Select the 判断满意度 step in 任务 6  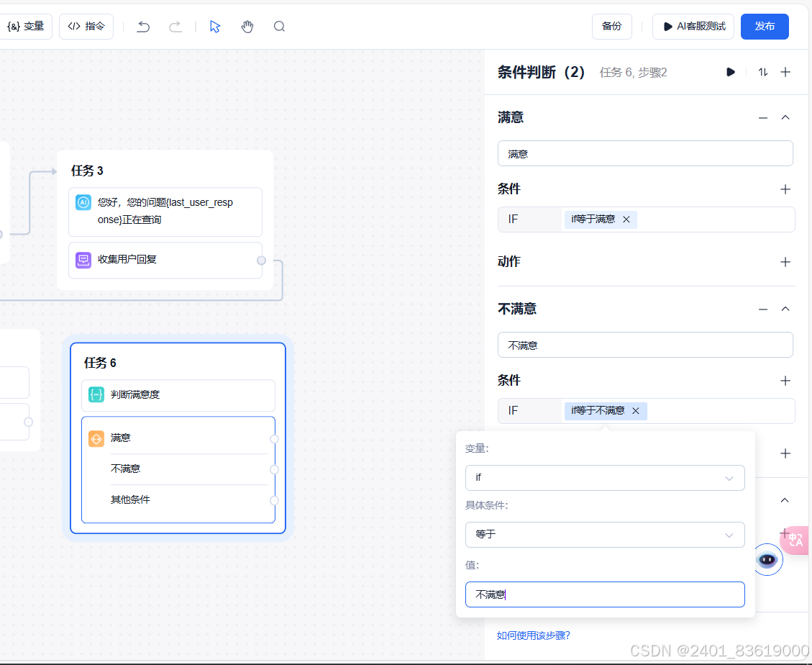tap(178, 395)
